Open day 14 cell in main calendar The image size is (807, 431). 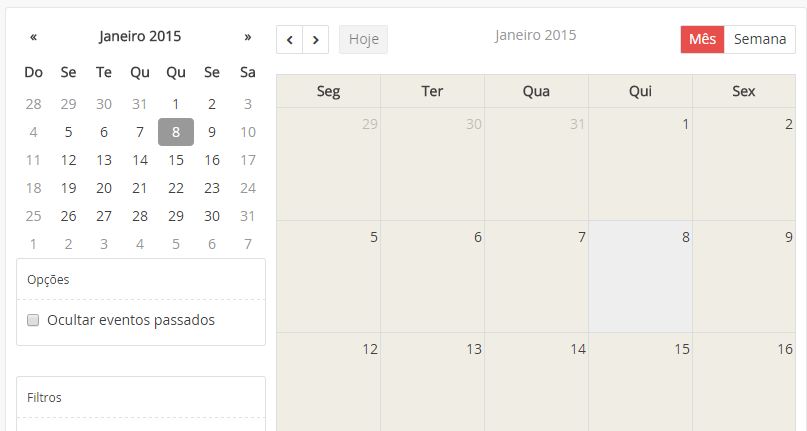(536, 385)
